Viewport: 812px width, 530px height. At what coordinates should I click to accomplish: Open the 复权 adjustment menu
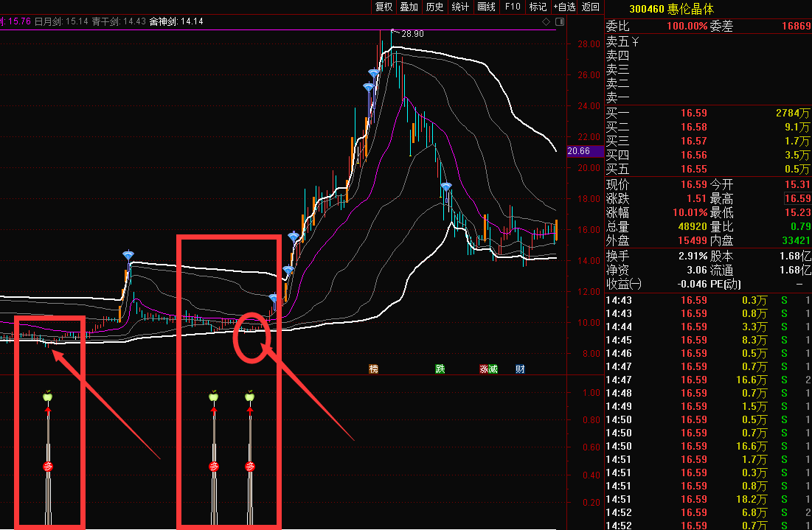384,7
